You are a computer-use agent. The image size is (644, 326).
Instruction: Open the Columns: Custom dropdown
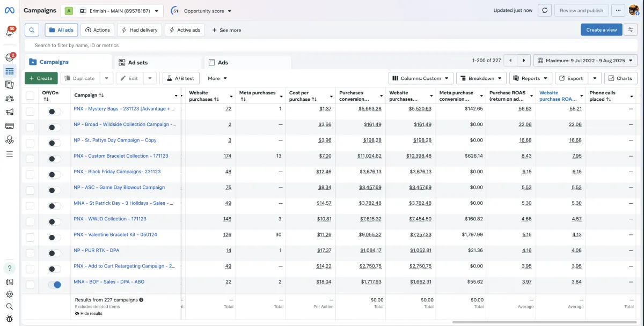point(421,78)
